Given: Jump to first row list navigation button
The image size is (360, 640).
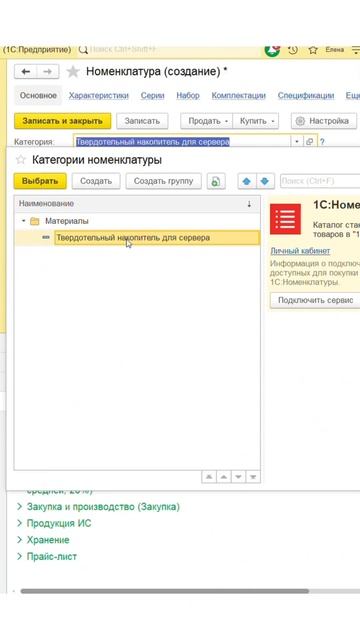Looking at the screenshot, I should 209,477.
